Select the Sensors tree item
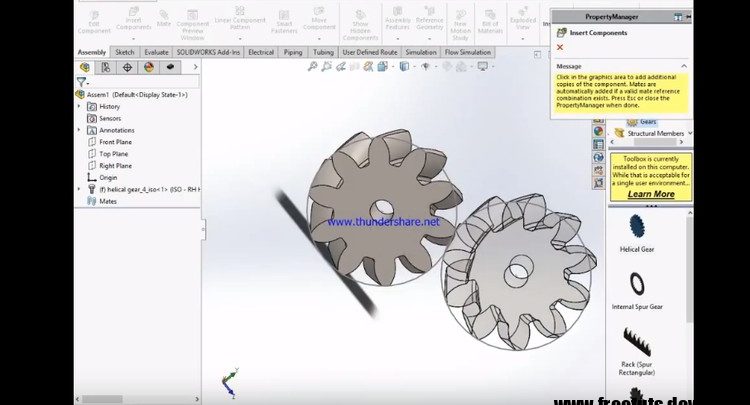 pos(104,118)
